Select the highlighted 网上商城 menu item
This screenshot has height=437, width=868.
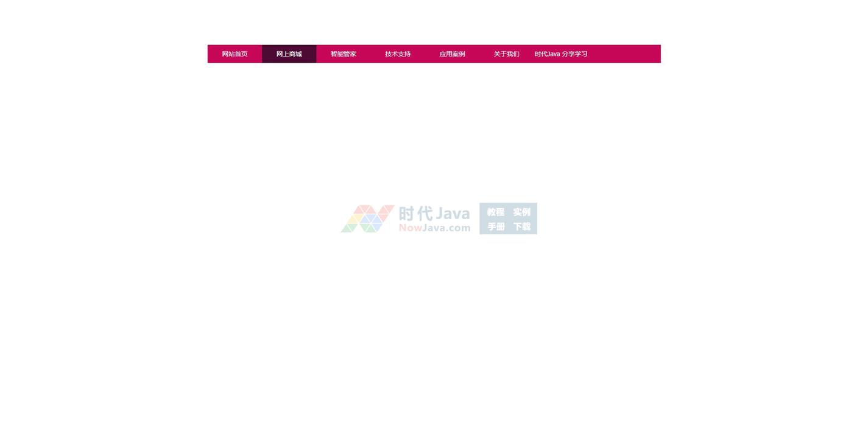pos(289,54)
